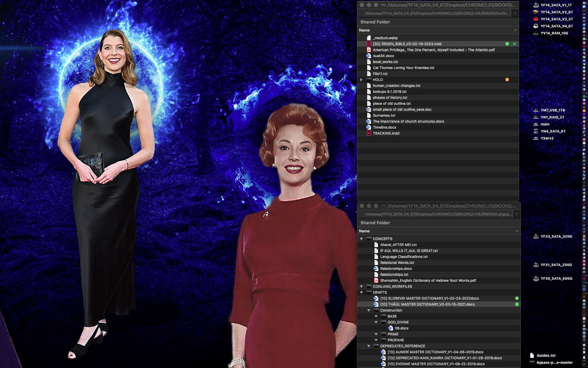The height and width of the screenshot is (368, 588).
Task: Select the YF14_SATA_V2_6T drive icon
Action: 536,12
